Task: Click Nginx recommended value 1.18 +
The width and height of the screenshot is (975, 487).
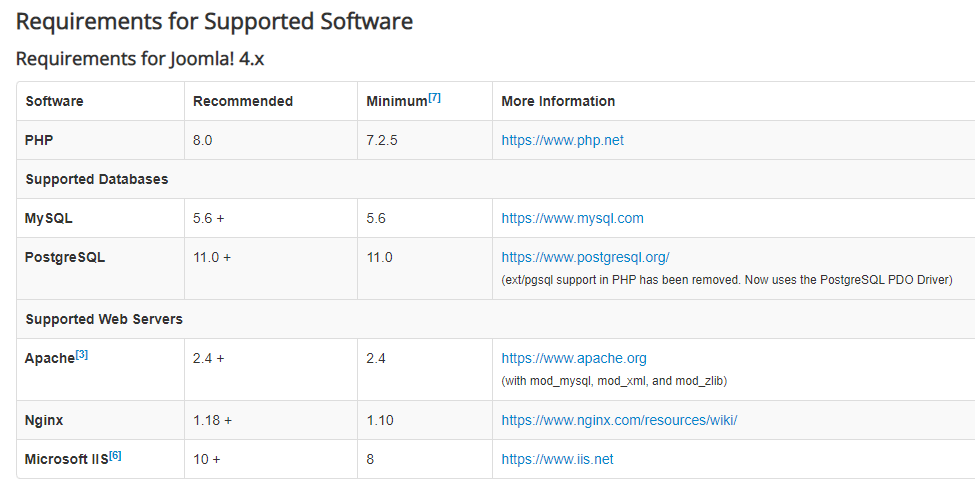Action: click(x=212, y=420)
